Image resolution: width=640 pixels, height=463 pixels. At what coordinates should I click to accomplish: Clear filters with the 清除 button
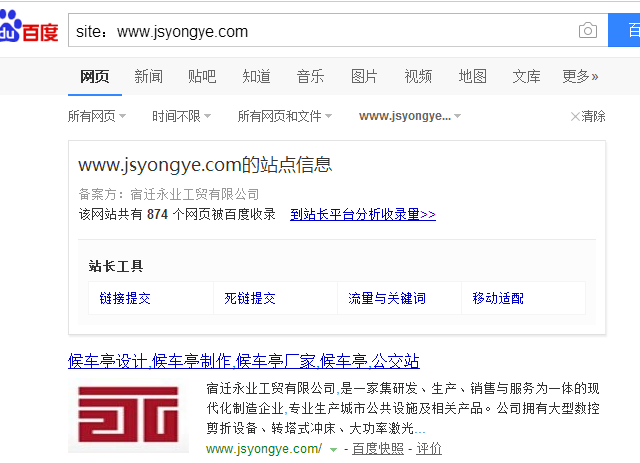pyautogui.click(x=588, y=116)
